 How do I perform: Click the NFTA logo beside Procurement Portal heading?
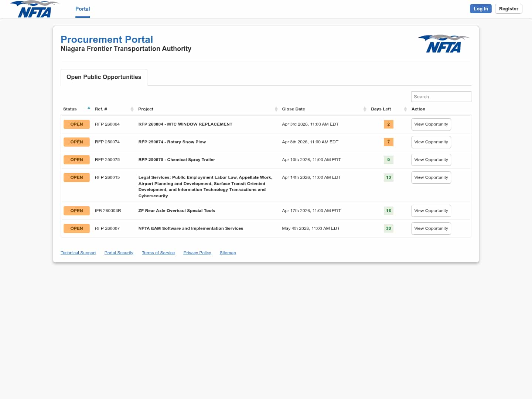[444, 44]
